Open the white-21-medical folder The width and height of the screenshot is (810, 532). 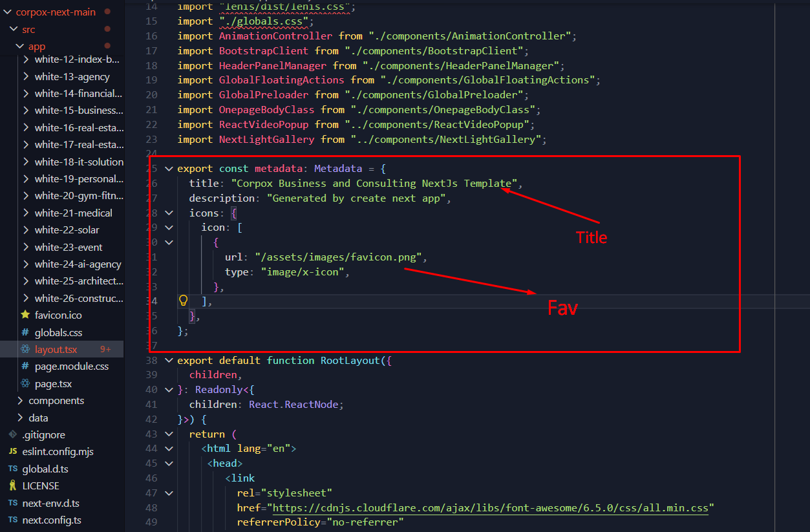click(74, 213)
